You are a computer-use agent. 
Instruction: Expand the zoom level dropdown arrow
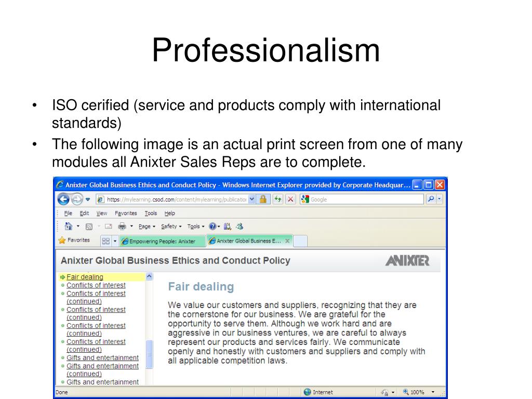click(x=433, y=392)
